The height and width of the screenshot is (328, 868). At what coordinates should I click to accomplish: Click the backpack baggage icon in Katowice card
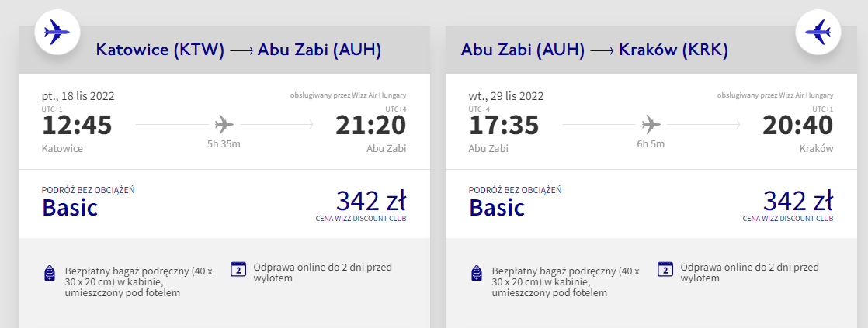pyautogui.click(x=50, y=273)
